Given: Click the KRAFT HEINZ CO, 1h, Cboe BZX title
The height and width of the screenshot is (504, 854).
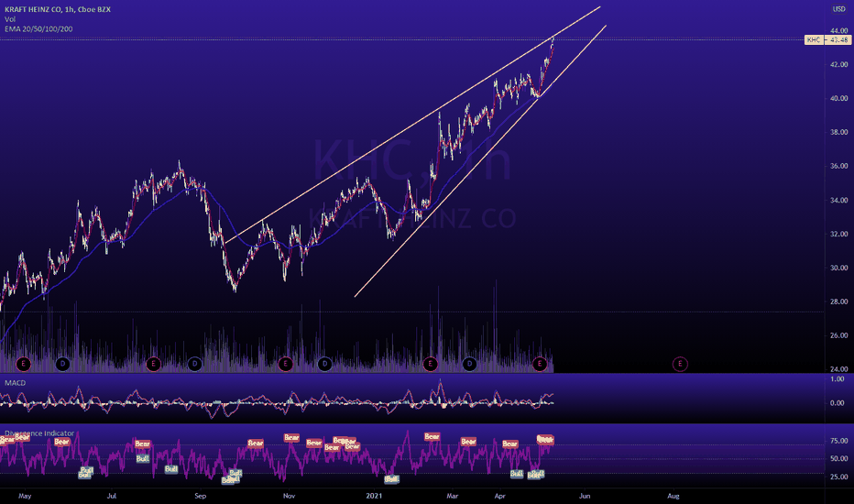Looking at the screenshot, I should tap(58, 9).
